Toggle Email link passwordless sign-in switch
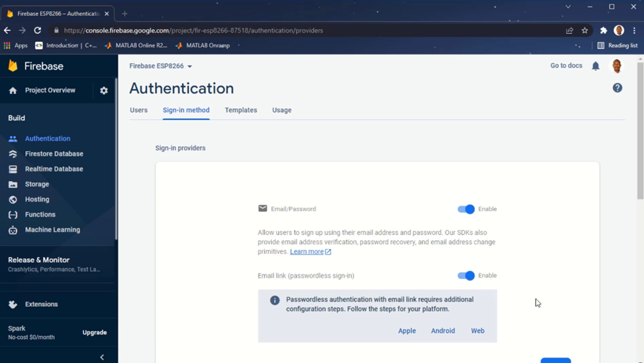The height and width of the screenshot is (363, 644). coord(466,276)
